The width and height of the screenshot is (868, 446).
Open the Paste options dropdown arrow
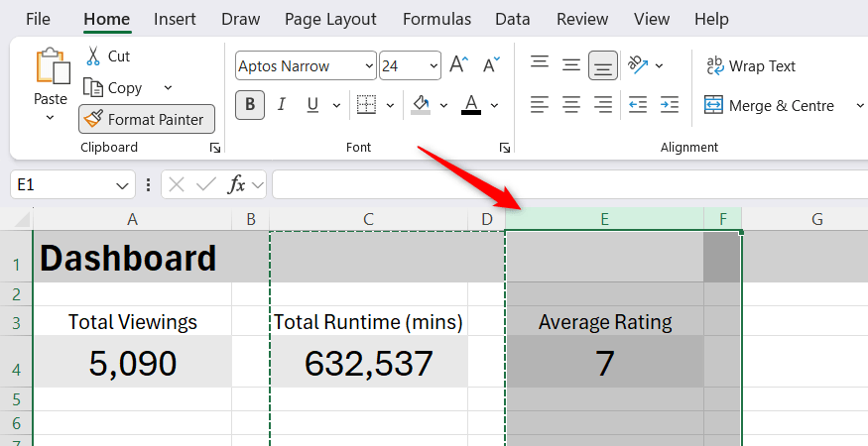50,117
